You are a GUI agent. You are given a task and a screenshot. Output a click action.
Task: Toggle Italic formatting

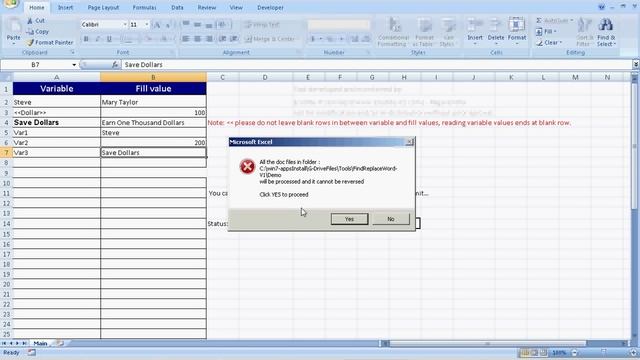click(98, 39)
